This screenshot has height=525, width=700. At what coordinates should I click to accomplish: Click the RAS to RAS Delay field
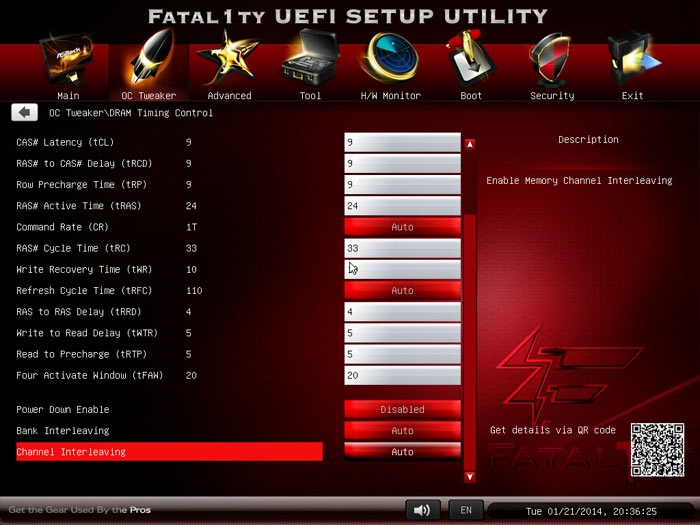pyautogui.click(x=402, y=312)
